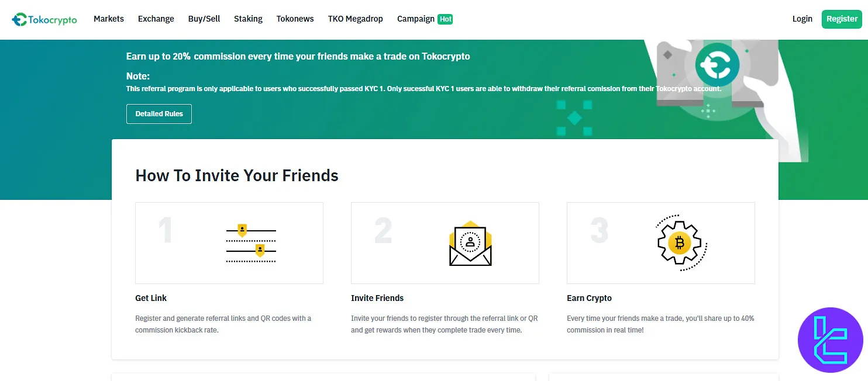Open the Detailed Rules button
This screenshot has width=868, height=381.
(159, 114)
